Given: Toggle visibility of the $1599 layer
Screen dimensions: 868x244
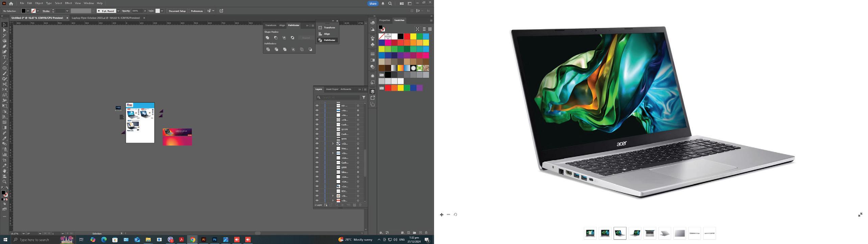Looking at the screenshot, I should (x=317, y=129).
